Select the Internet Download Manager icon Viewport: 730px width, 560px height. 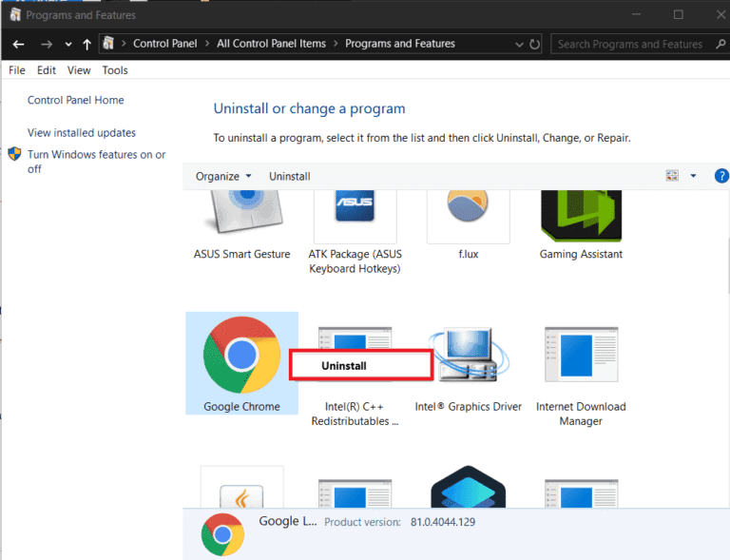coord(582,355)
